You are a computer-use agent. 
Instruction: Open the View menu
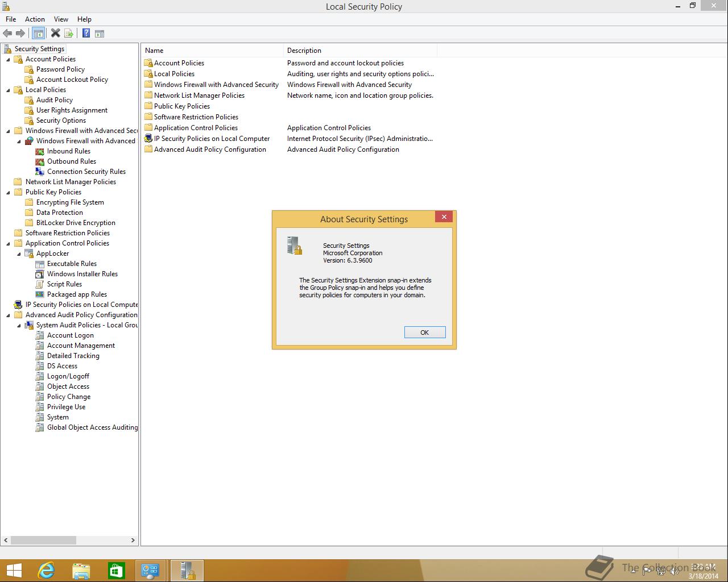[61, 19]
